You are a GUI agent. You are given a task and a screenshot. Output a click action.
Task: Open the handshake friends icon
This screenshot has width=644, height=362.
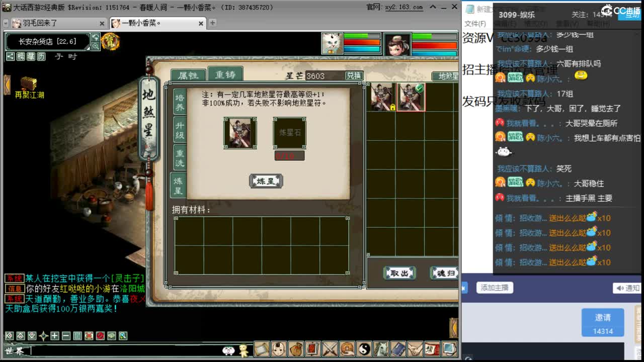(x=415, y=348)
